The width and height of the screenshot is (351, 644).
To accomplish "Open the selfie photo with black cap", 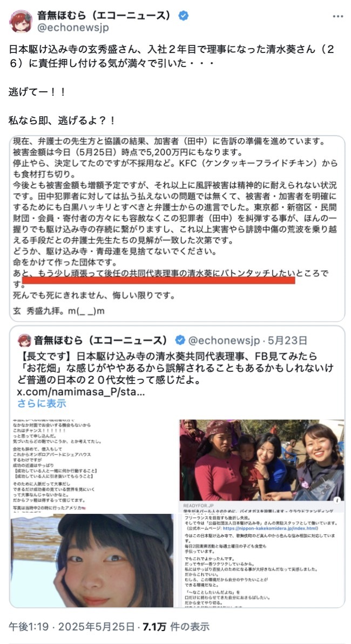I will tap(92, 561).
